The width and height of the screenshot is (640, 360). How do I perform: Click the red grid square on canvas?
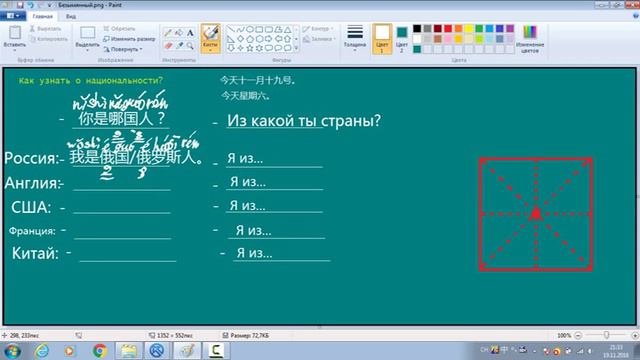[536, 214]
